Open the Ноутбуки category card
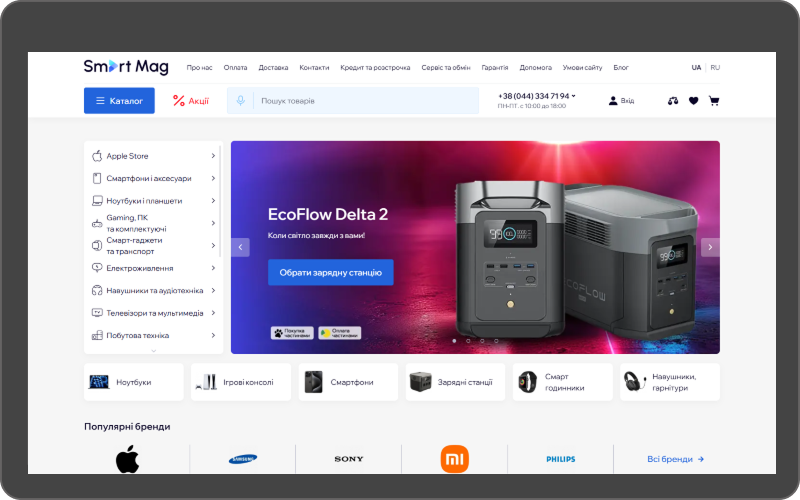The height and width of the screenshot is (500, 800). [134, 382]
